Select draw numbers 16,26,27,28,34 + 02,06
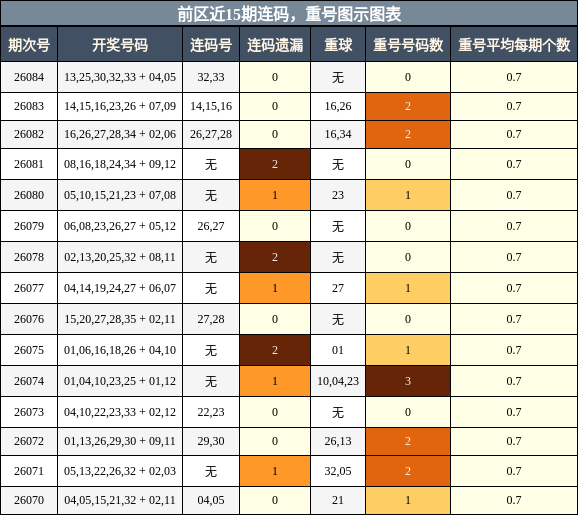 click(120, 134)
